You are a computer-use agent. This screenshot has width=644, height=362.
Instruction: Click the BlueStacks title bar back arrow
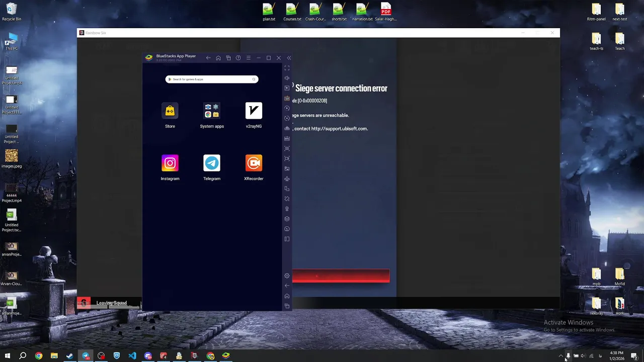[208, 58]
